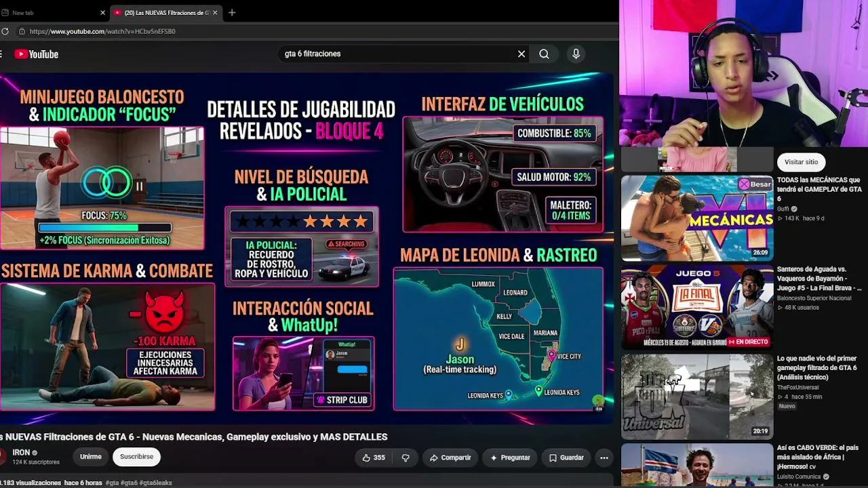Open the Santeros vs Vaqueros live thumbnail
The width and height of the screenshot is (868, 488).
point(697,307)
